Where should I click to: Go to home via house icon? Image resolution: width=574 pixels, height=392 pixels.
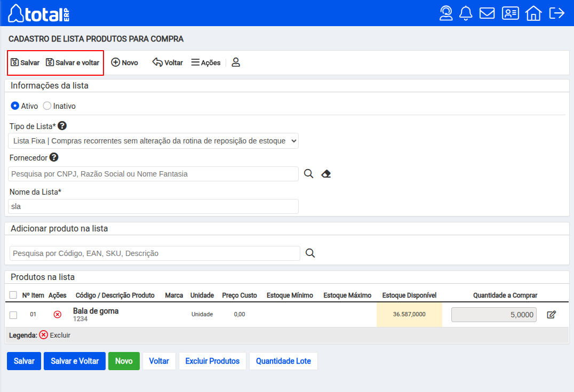(x=533, y=13)
